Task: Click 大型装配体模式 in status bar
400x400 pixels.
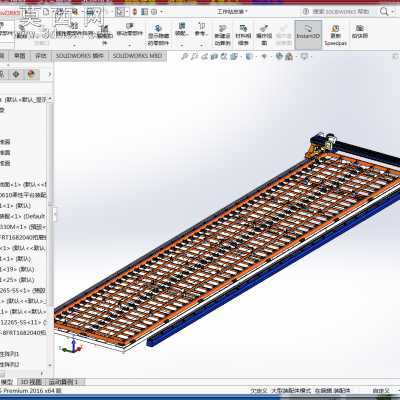Action: point(291,391)
